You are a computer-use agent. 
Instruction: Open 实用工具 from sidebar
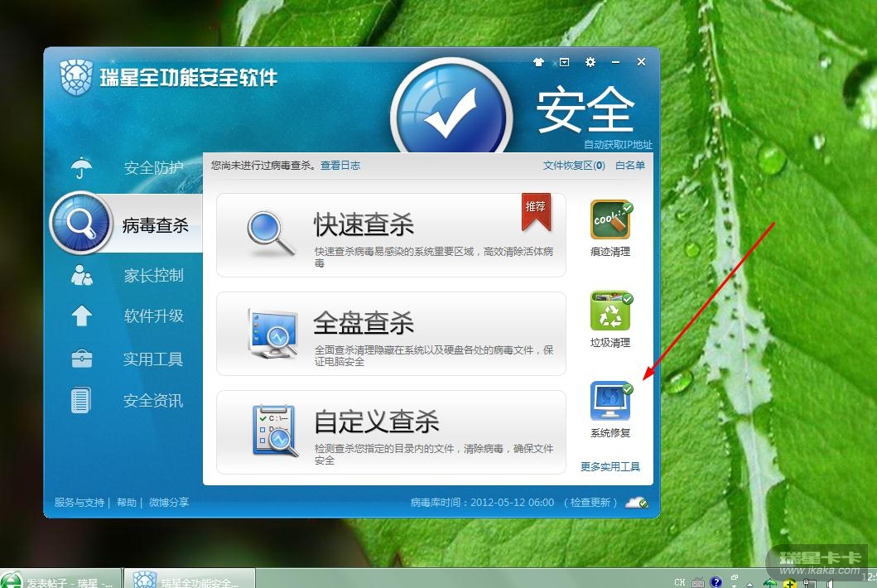(x=127, y=359)
